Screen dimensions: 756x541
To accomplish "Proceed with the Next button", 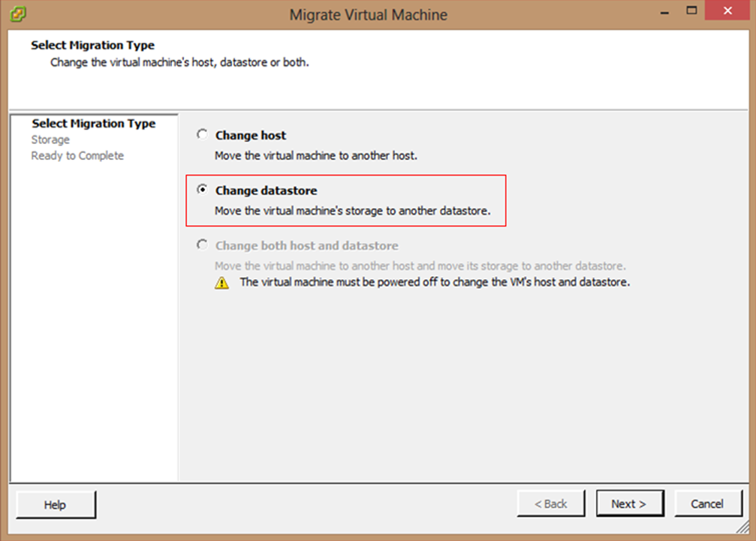I will (628, 504).
